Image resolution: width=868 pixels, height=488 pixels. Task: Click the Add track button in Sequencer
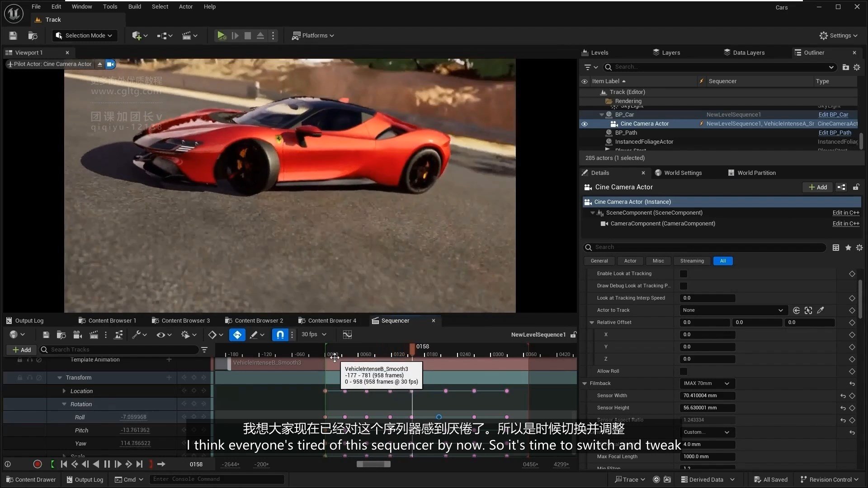click(22, 350)
